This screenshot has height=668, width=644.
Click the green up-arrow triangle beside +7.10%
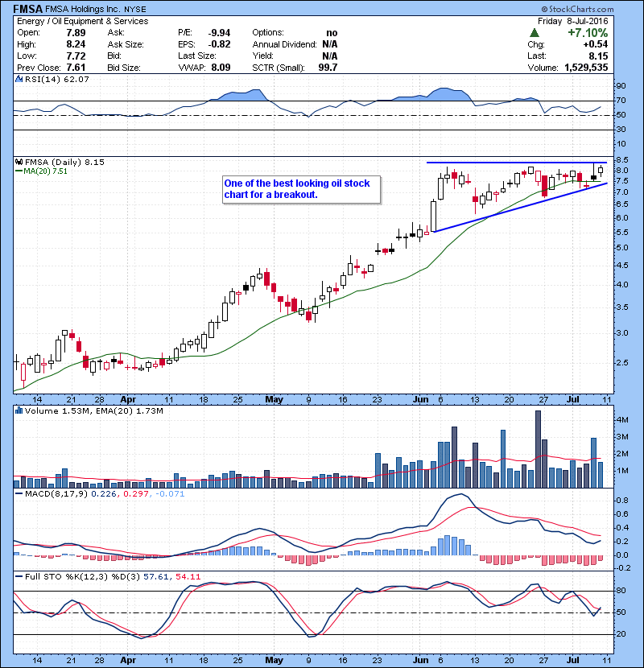pos(534,33)
